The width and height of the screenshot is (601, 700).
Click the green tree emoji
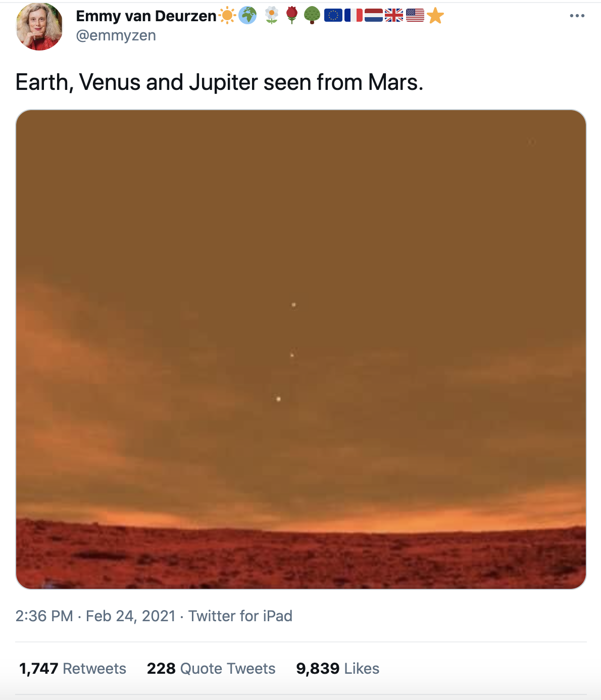tap(312, 16)
